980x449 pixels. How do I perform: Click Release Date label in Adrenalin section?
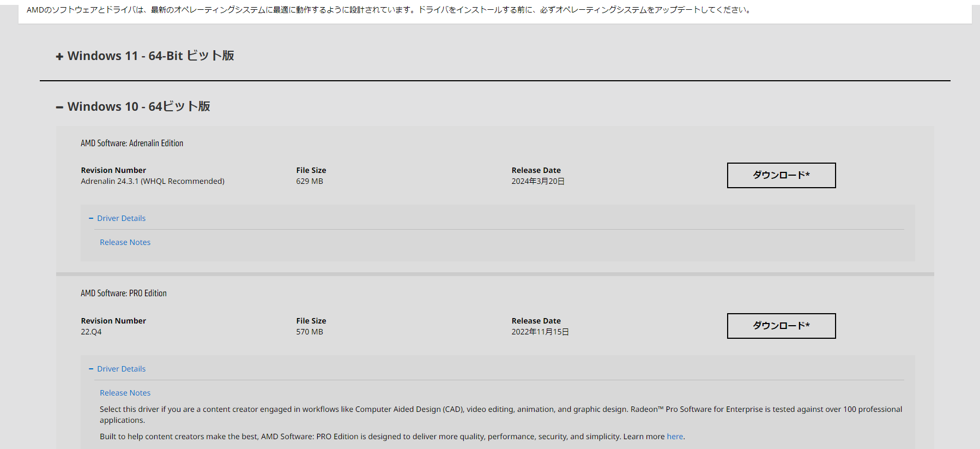(536, 170)
